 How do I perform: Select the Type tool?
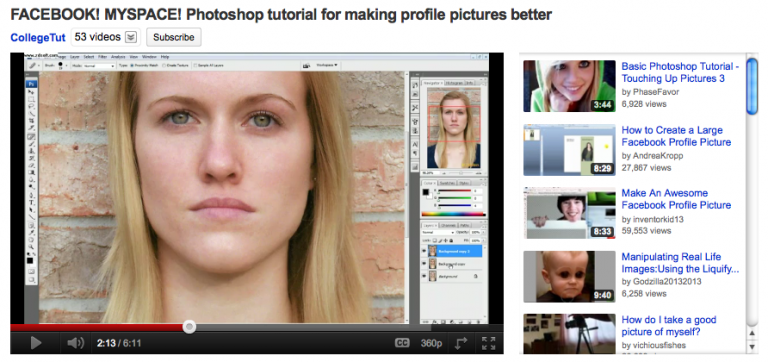click(x=31, y=202)
